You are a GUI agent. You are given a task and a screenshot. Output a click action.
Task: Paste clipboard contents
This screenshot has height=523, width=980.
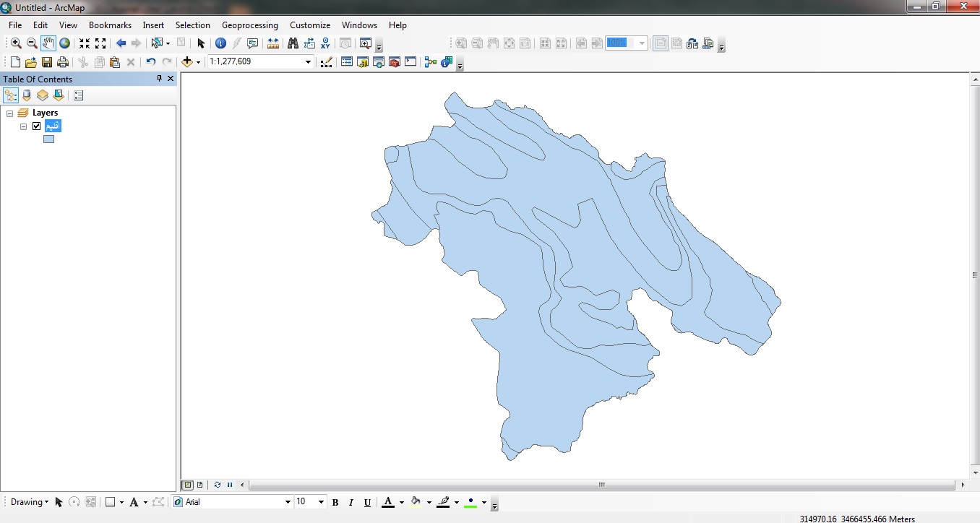pyautogui.click(x=115, y=62)
